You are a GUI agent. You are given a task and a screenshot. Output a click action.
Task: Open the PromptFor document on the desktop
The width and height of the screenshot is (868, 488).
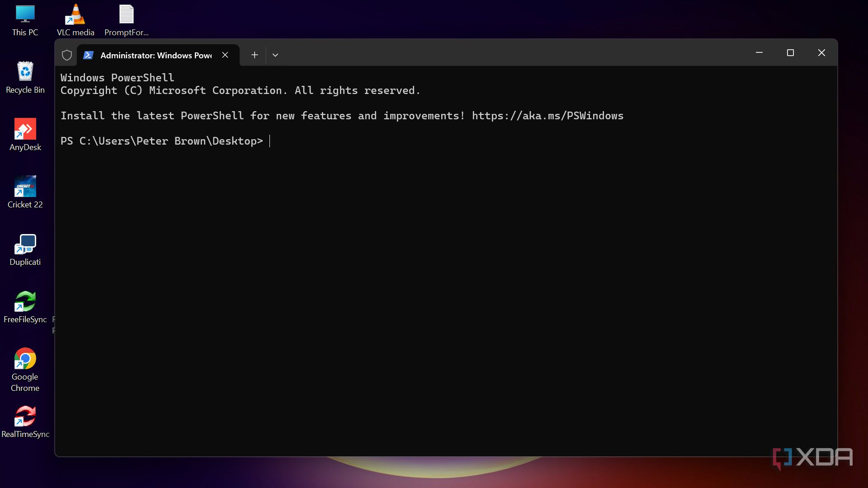coord(126,14)
